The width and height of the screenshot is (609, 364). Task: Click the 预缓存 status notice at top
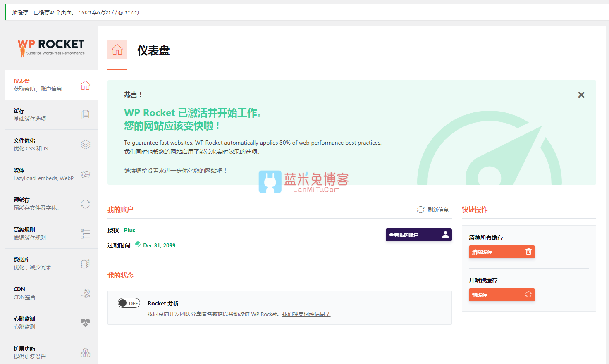tap(307, 12)
